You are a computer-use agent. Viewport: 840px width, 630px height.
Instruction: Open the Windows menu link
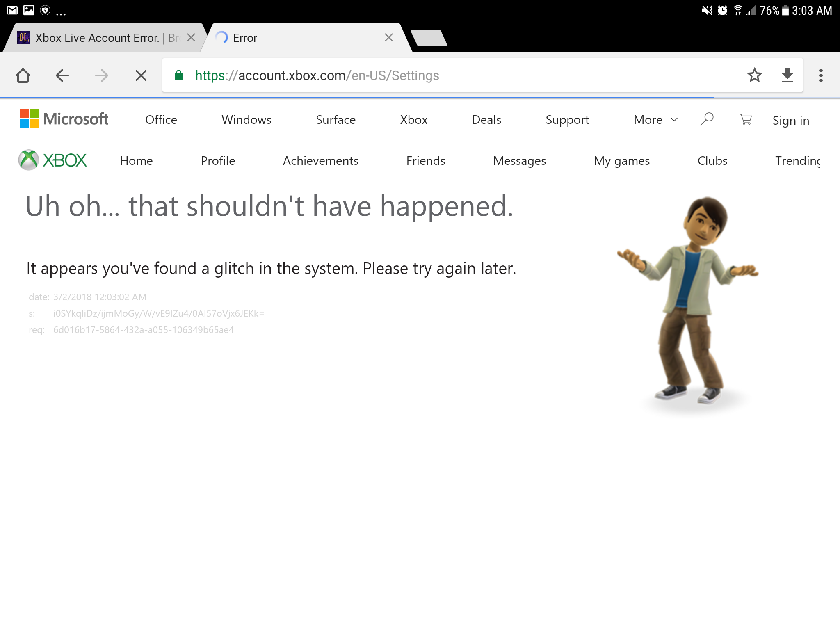247,120
